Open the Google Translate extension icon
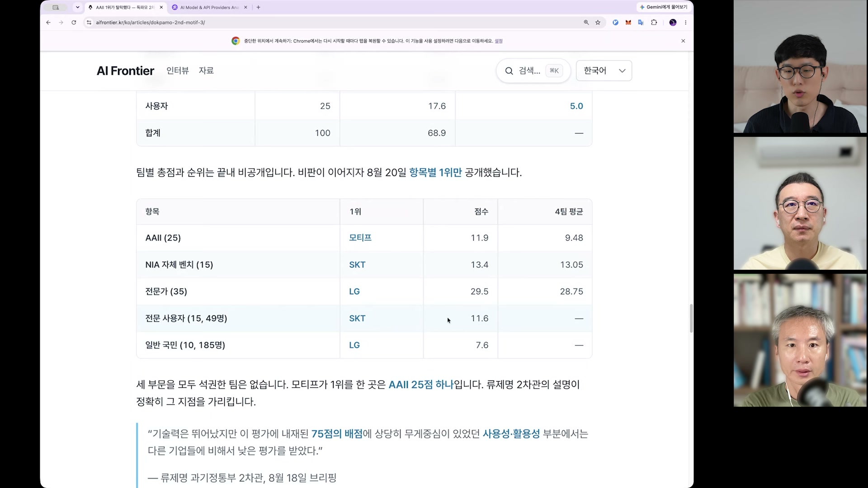Viewport: 868px width, 488px height. coord(641,22)
